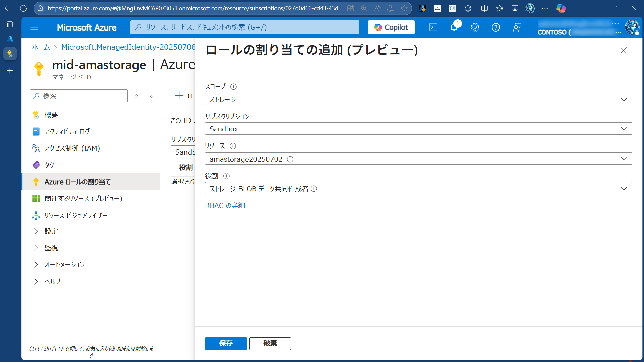Select the managed identity key tab

(x=10, y=54)
